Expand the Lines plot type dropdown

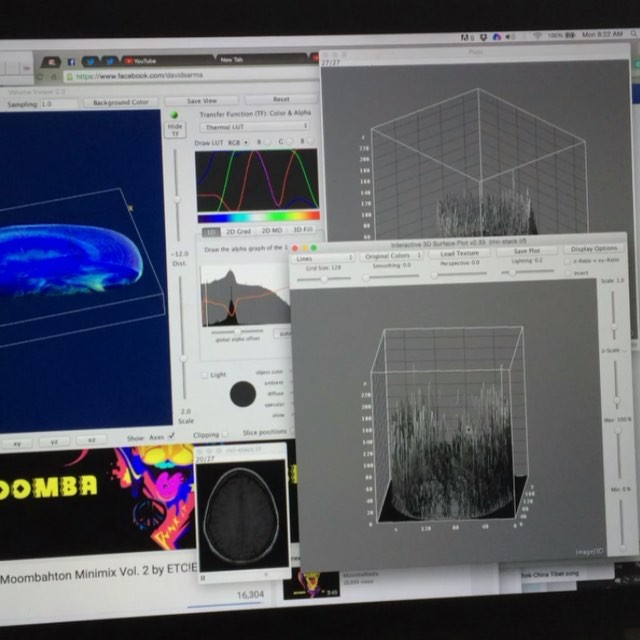pyautogui.click(x=322, y=257)
